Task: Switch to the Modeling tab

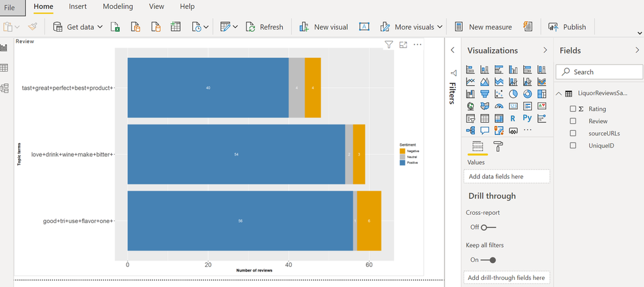Action: click(118, 6)
